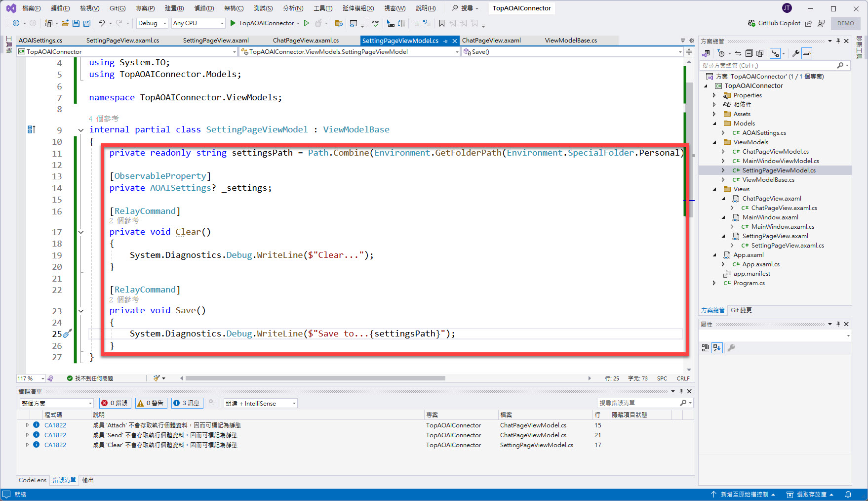Viewport: 868px width, 501px height.
Task: Click sync with active document icon
Action: (x=738, y=53)
